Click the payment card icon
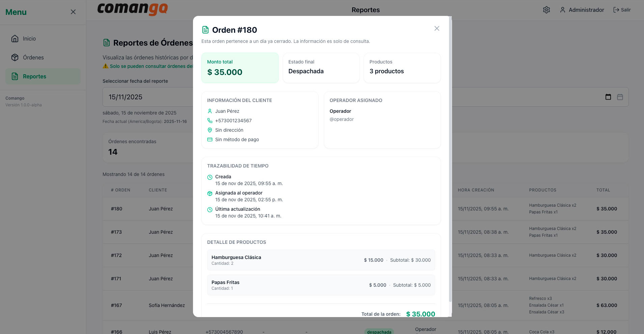This screenshot has height=334, width=644. click(x=210, y=139)
